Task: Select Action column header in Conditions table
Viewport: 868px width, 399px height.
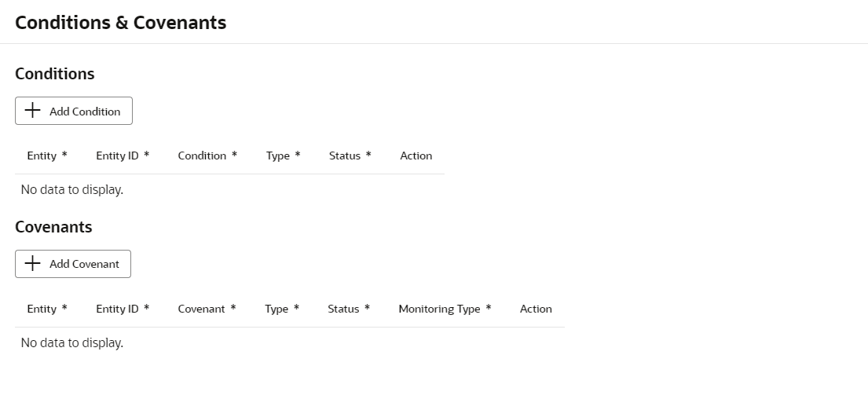Action: [416, 156]
